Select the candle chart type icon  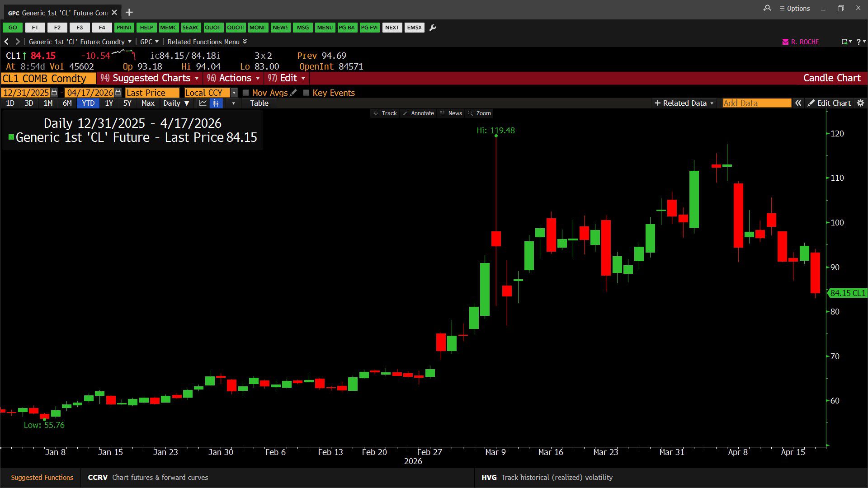point(216,103)
